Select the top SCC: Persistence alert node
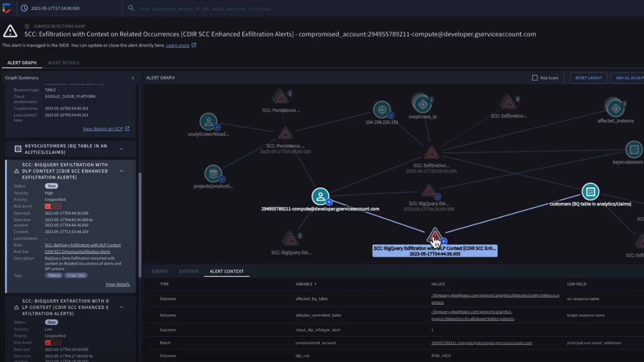 pyautogui.click(x=281, y=97)
